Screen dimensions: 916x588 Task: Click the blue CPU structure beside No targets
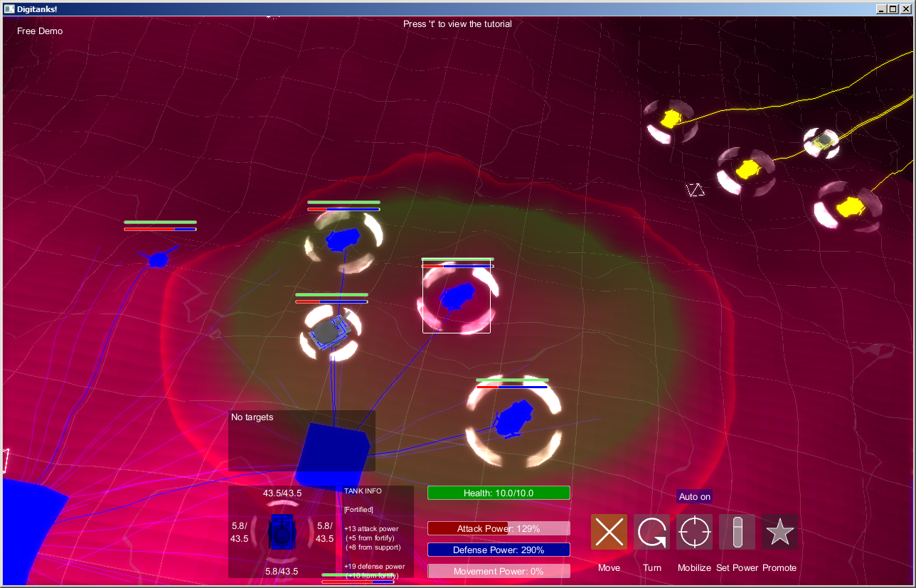click(x=332, y=456)
